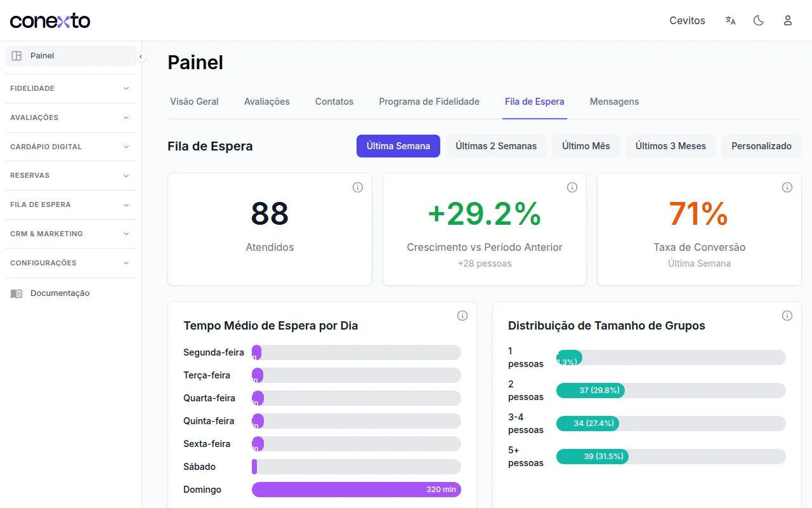Select the Fila de Espera tab
Viewport: 812px width, 508px height.
click(535, 102)
